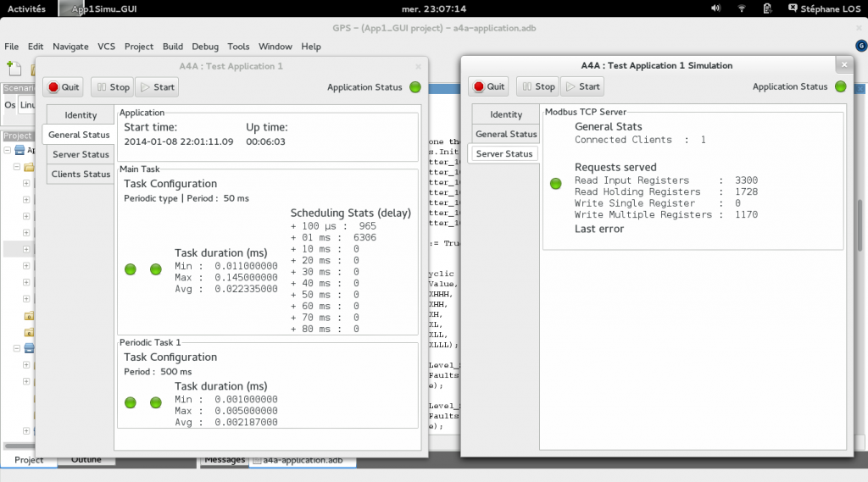This screenshot has width=868, height=482.
Task: Click the Application Status LED in Simulation window
Action: [x=841, y=86]
